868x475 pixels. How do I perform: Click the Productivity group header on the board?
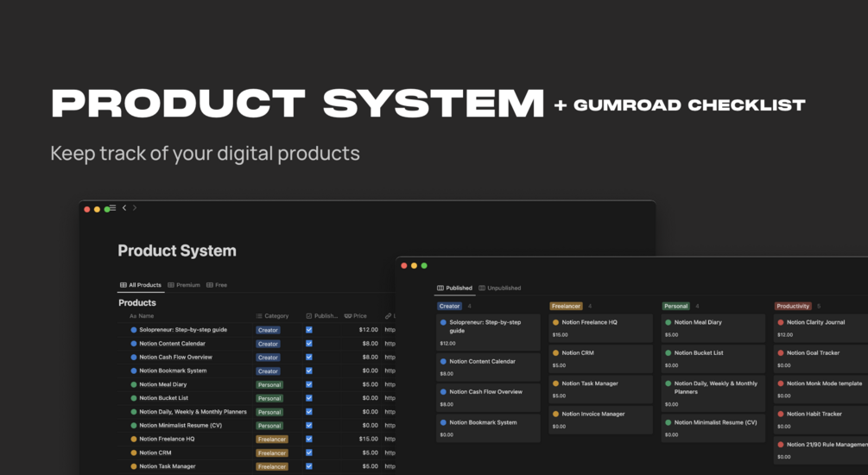[x=793, y=306]
